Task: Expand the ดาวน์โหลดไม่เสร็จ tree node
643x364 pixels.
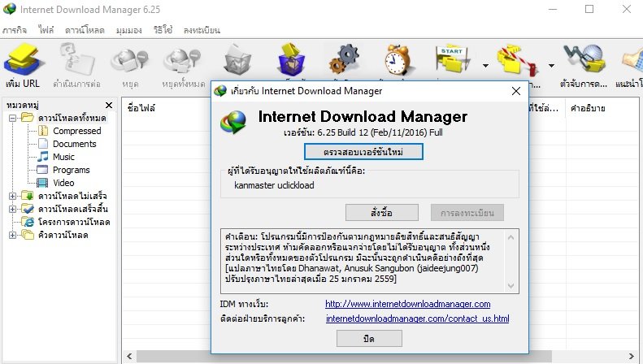Action: 13,196
